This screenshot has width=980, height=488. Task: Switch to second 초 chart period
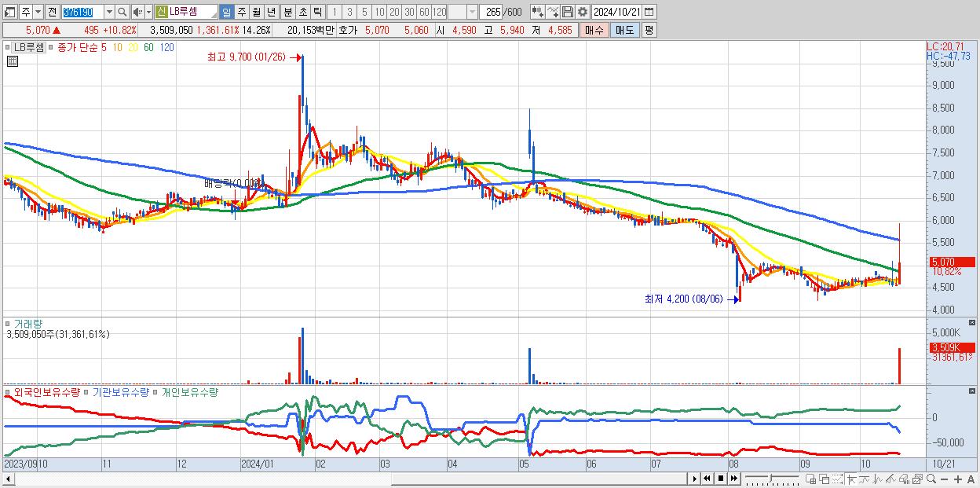click(x=302, y=12)
